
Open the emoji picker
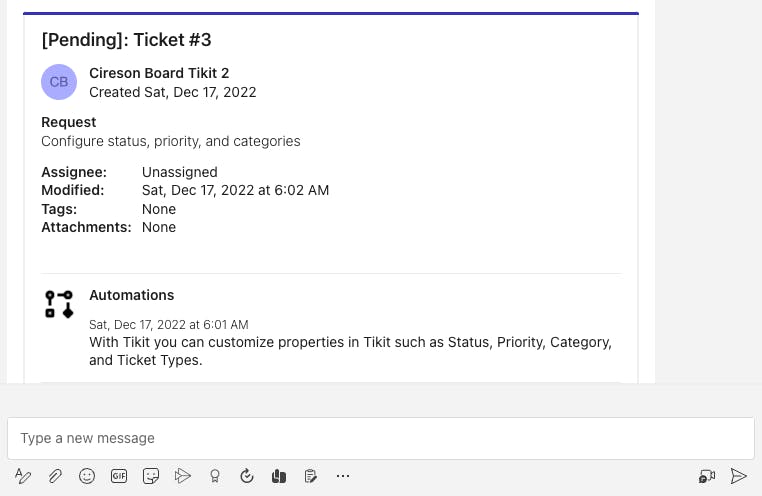point(87,476)
